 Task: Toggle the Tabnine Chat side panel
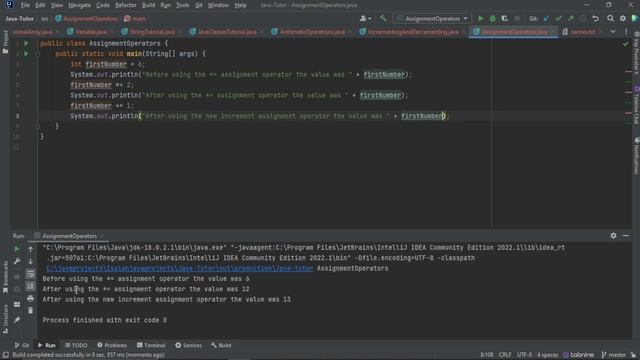(636, 105)
